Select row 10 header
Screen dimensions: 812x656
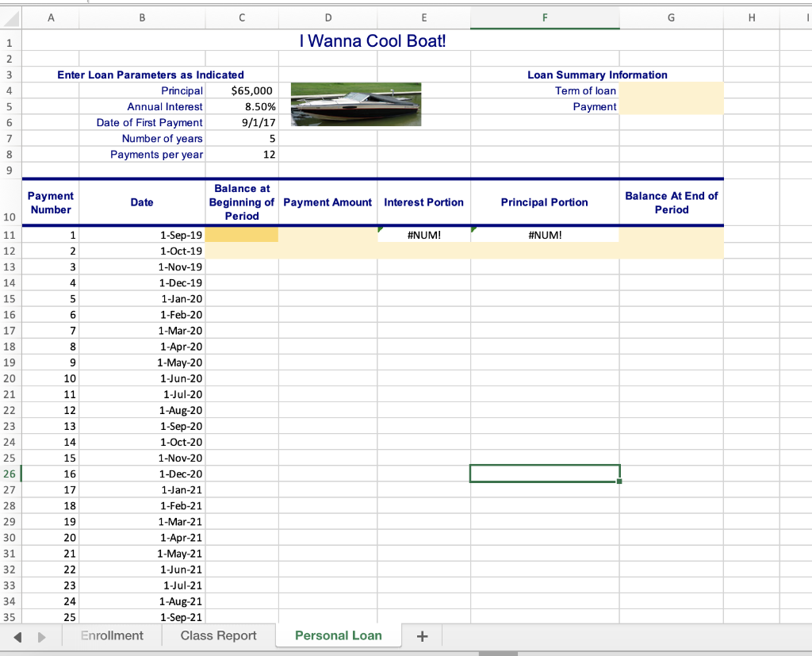pos(10,202)
